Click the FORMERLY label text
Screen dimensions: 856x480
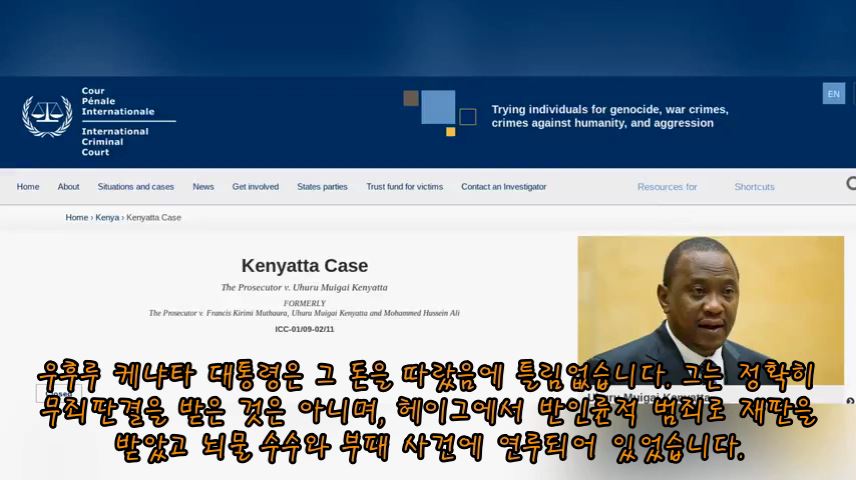click(305, 303)
